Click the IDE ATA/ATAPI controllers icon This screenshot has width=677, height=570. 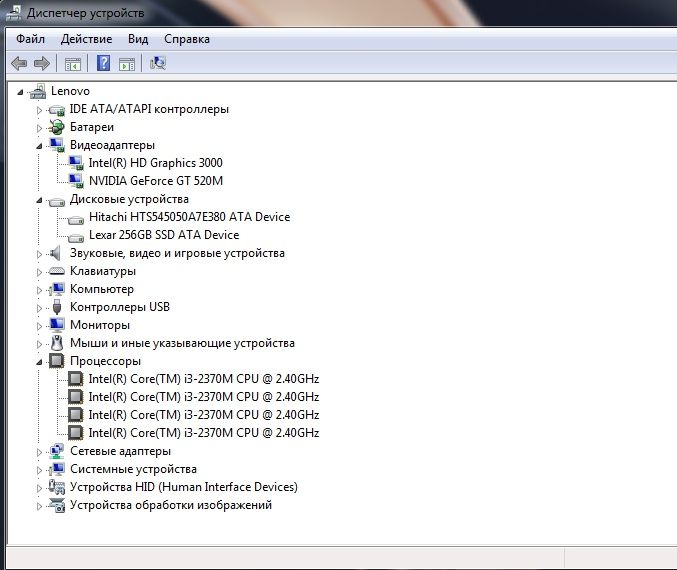57,110
